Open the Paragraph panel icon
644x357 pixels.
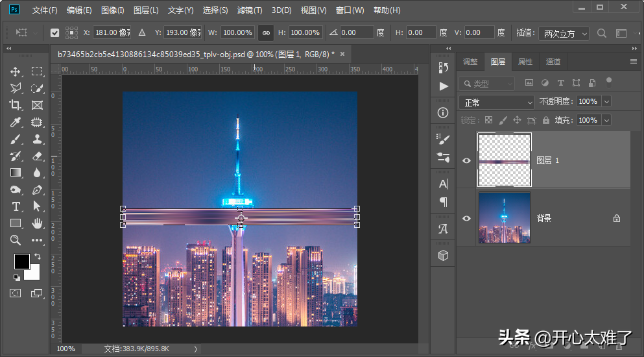[443, 201]
